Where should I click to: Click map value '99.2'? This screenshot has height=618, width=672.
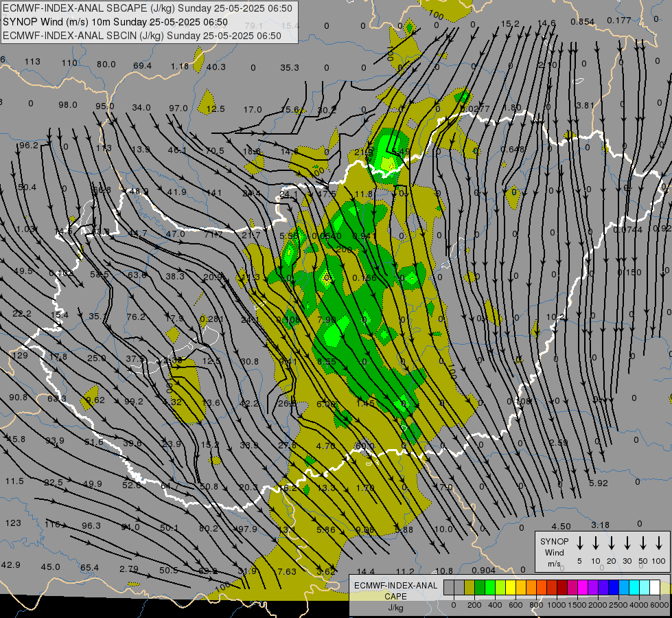click(x=134, y=402)
